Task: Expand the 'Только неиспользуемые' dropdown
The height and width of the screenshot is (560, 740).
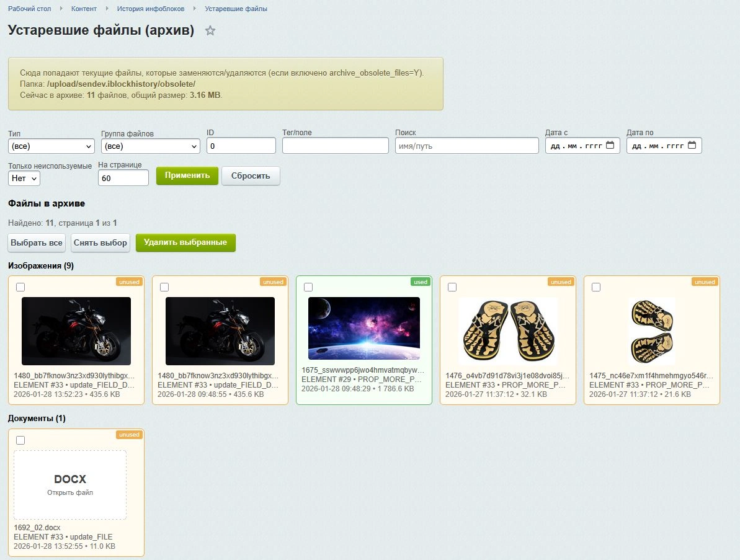Action: click(24, 178)
